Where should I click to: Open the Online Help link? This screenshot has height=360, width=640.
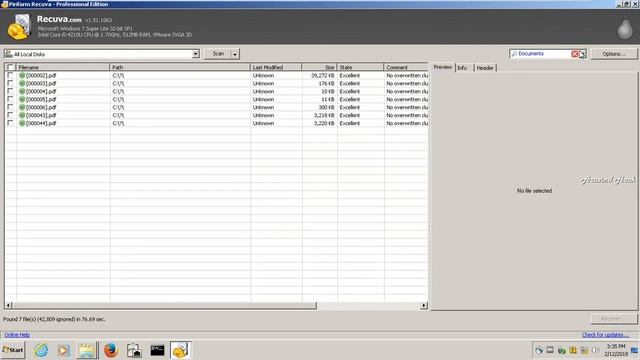point(17,335)
